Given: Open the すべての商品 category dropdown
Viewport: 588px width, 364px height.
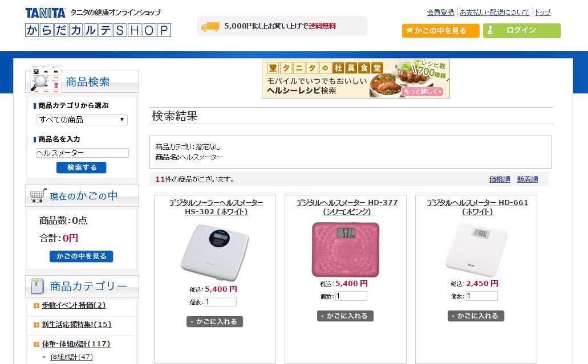Looking at the screenshot, I should [82, 120].
